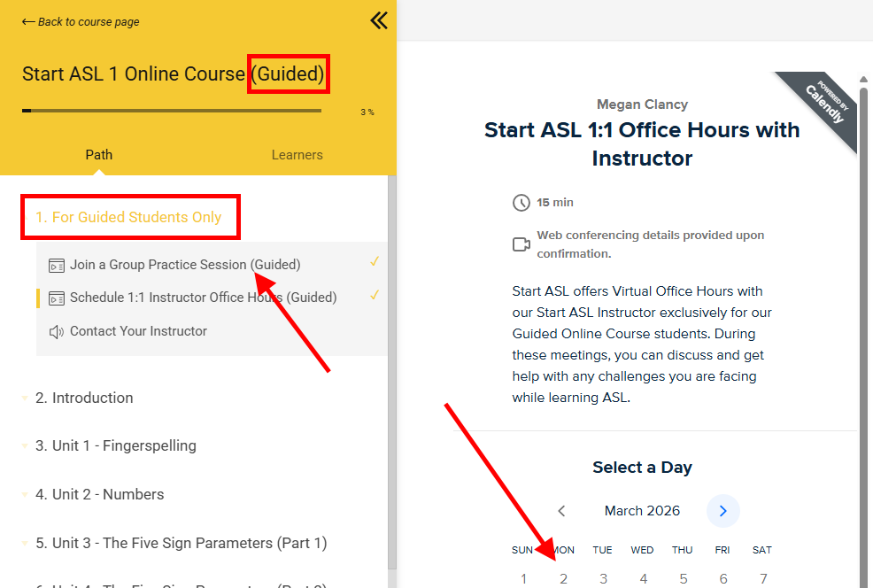Click the Select a Day heading

click(642, 468)
